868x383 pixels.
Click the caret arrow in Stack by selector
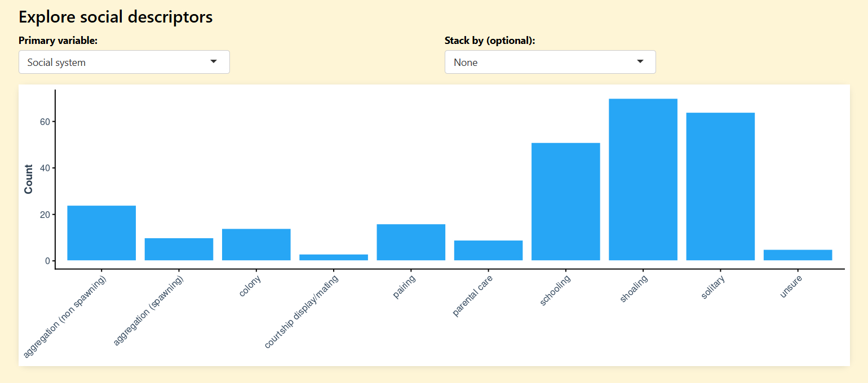tap(640, 61)
